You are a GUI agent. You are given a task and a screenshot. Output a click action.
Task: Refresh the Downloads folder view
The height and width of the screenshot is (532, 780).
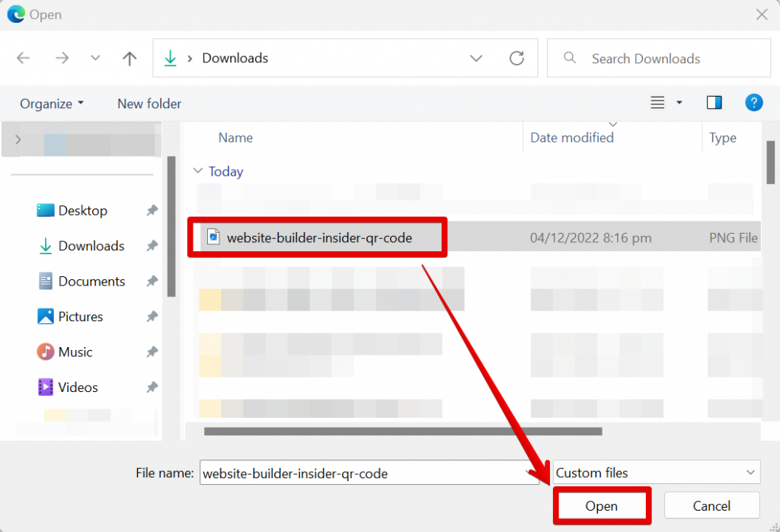tap(516, 59)
